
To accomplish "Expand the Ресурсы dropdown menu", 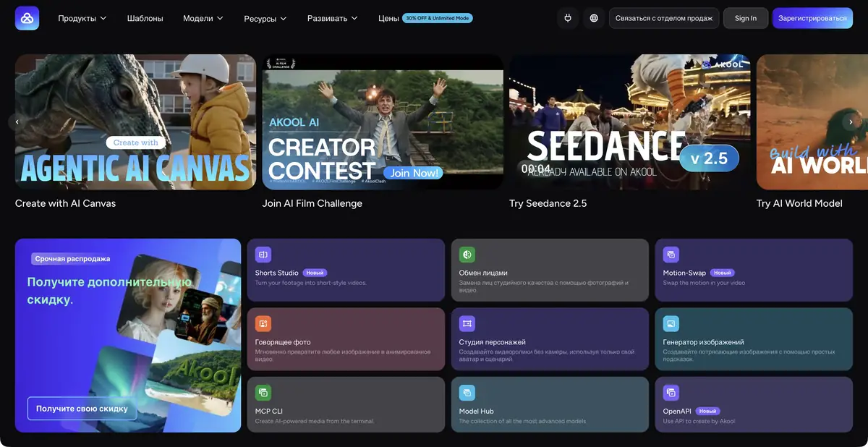I will (265, 18).
